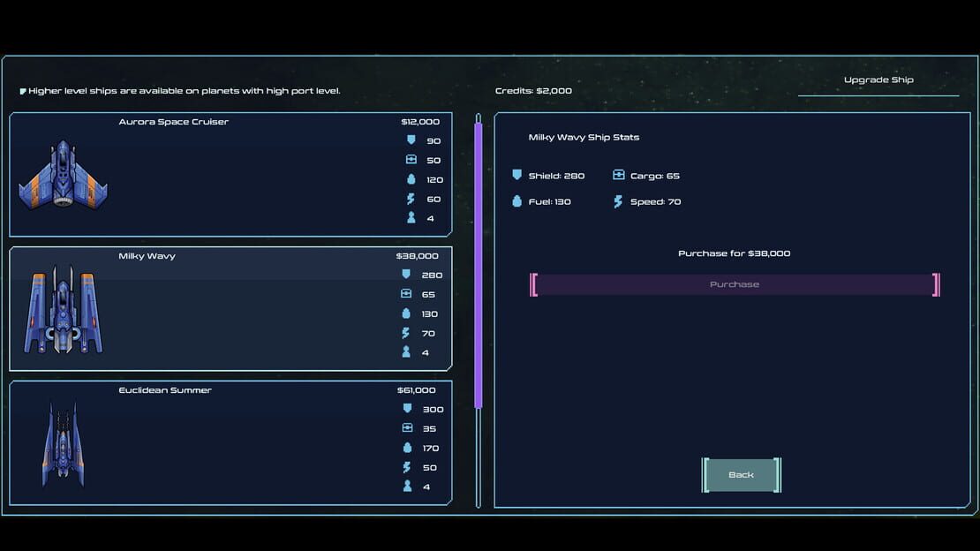980x551 pixels.
Task: Click the crew icon on Aurora Space Cruiser card
Action: (x=411, y=217)
